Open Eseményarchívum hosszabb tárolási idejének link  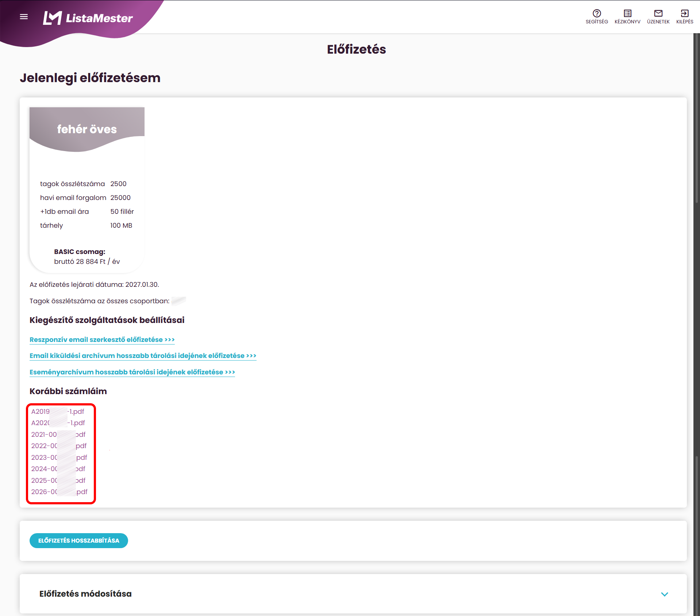132,372
